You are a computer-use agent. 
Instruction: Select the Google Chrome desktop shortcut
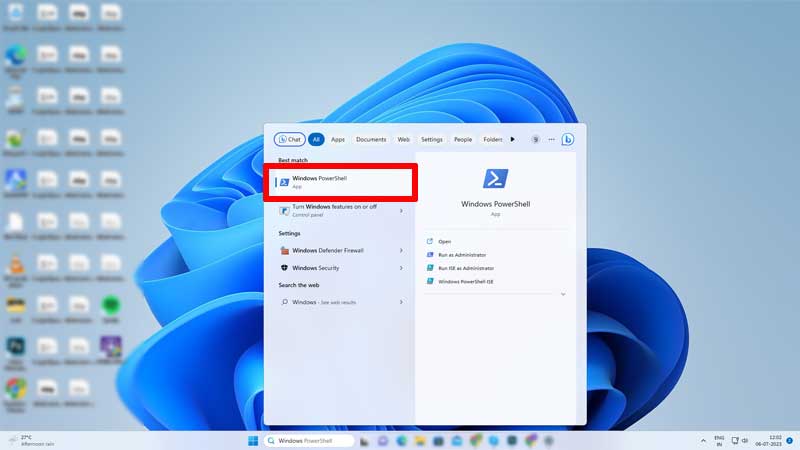point(15,394)
